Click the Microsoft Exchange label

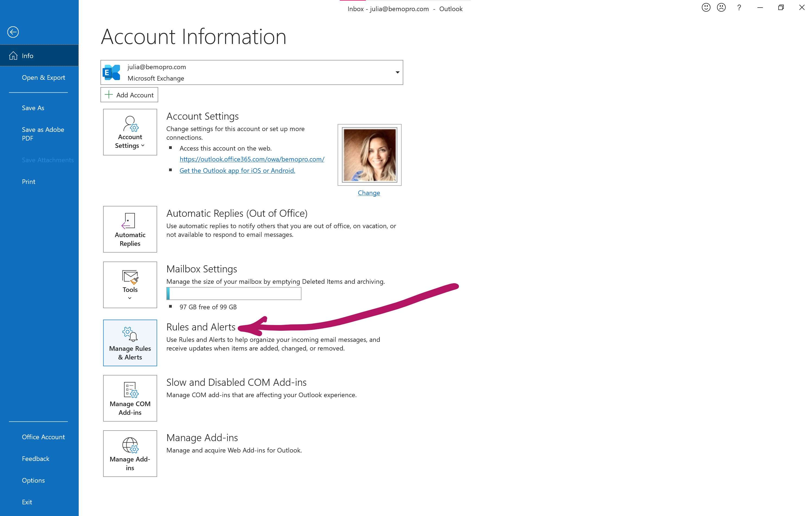(156, 78)
